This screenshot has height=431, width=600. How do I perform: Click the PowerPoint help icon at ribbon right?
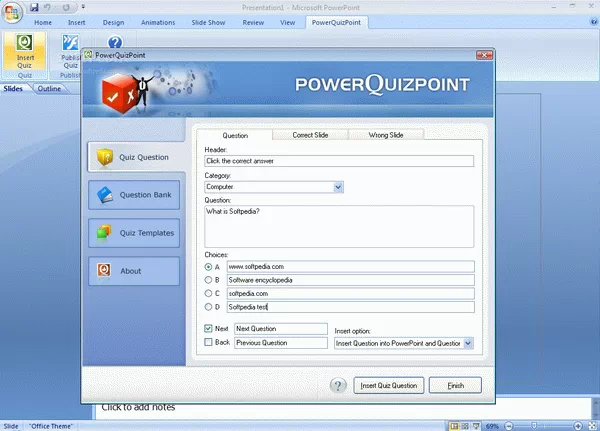click(593, 22)
